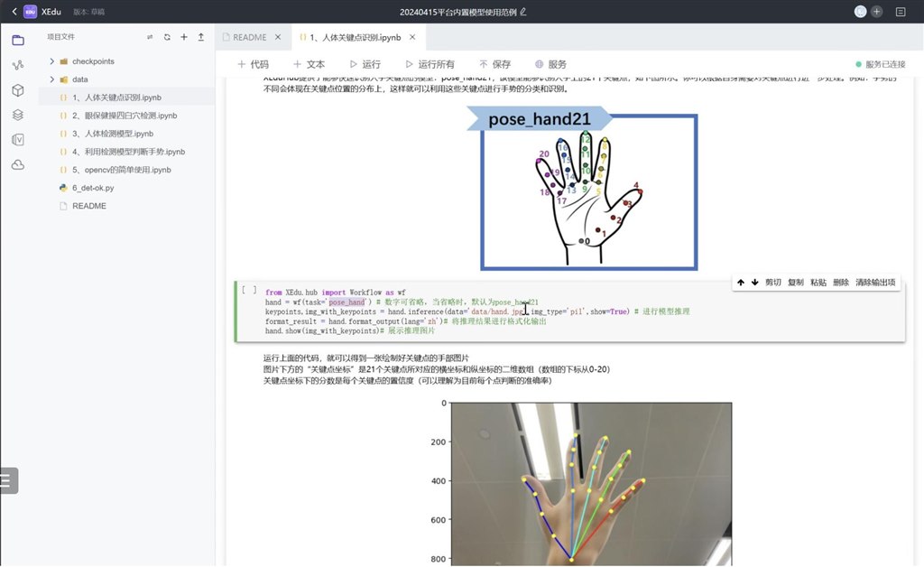Open the branch graph sidebar icon
The width and height of the screenshot is (924, 567).
18,65
